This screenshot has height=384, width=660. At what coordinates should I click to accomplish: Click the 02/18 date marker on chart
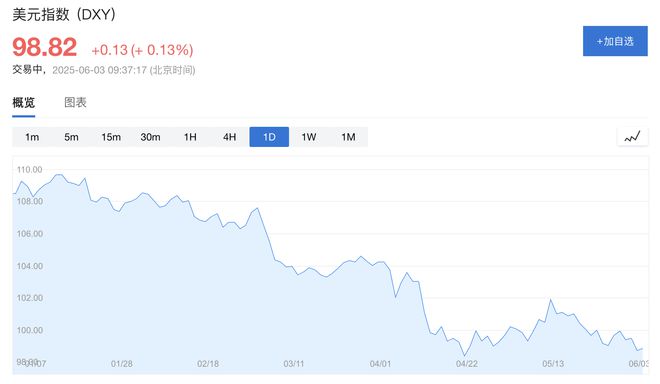click(x=208, y=363)
